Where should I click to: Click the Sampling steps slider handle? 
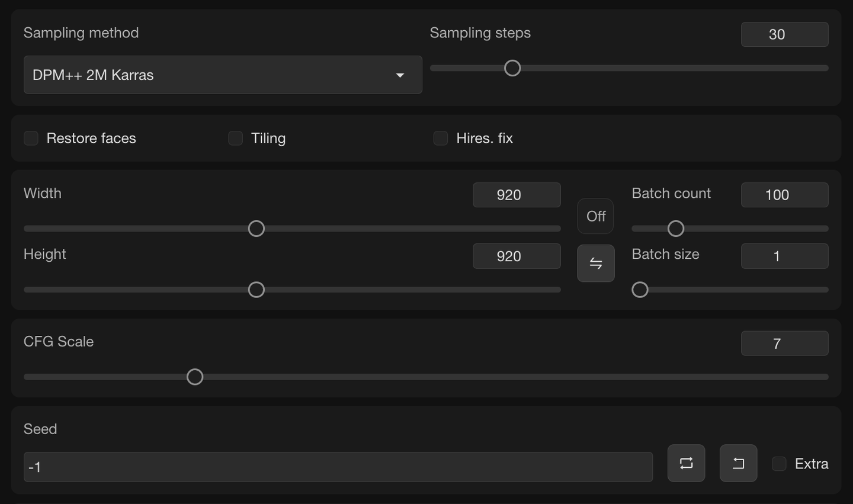pos(512,68)
